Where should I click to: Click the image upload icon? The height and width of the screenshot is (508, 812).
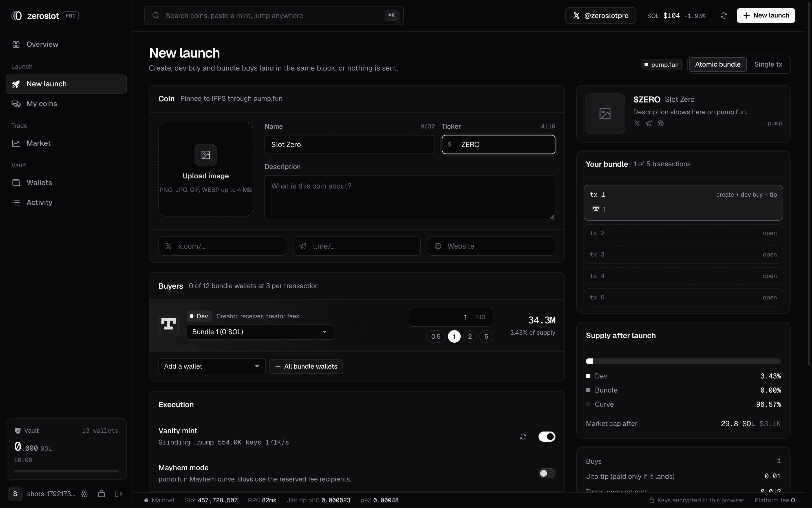[x=206, y=155]
